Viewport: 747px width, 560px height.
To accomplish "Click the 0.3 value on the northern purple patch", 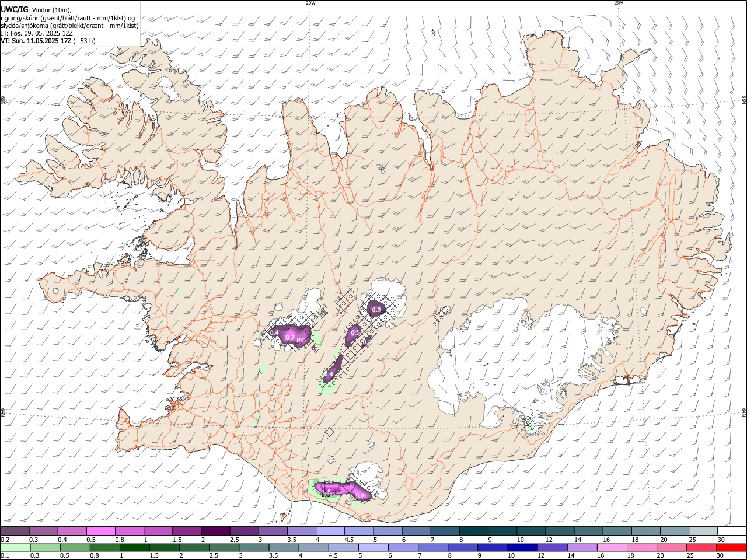I will [376, 310].
